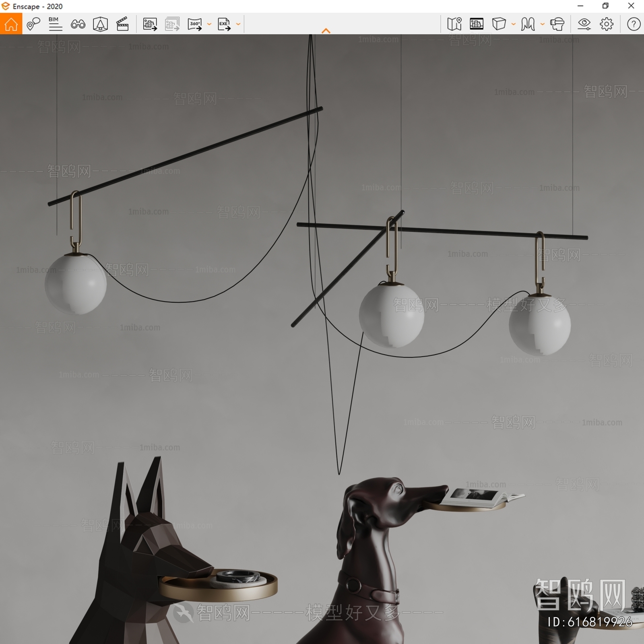
Task: Open general settings gear icon
Action: pos(607,24)
